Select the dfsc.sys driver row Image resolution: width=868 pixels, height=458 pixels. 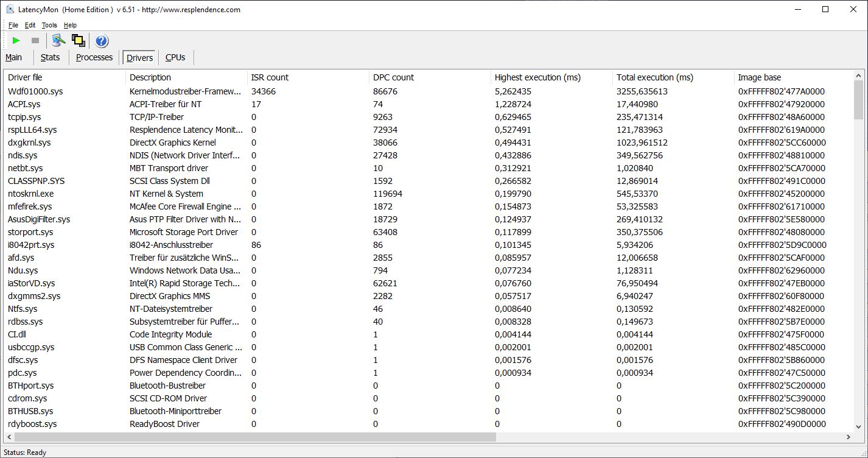point(429,360)
